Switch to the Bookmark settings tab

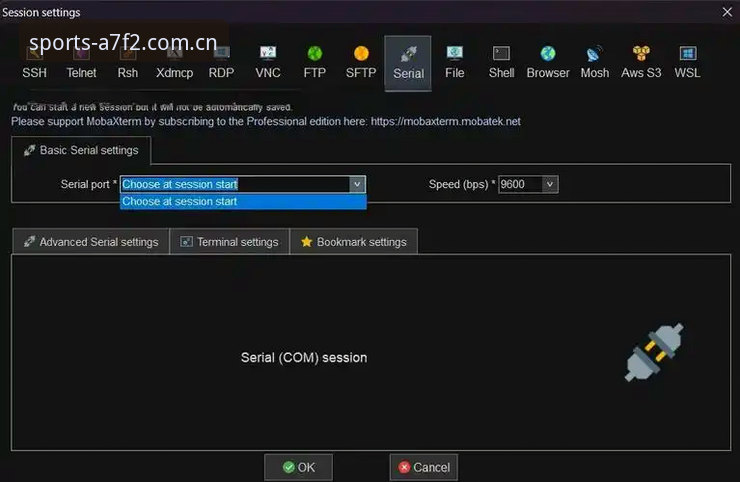353,242
